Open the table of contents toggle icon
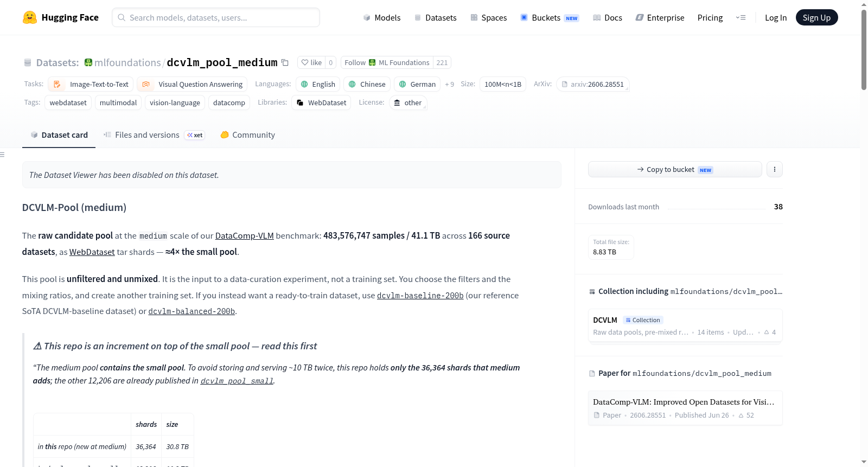 pos(2,155)
